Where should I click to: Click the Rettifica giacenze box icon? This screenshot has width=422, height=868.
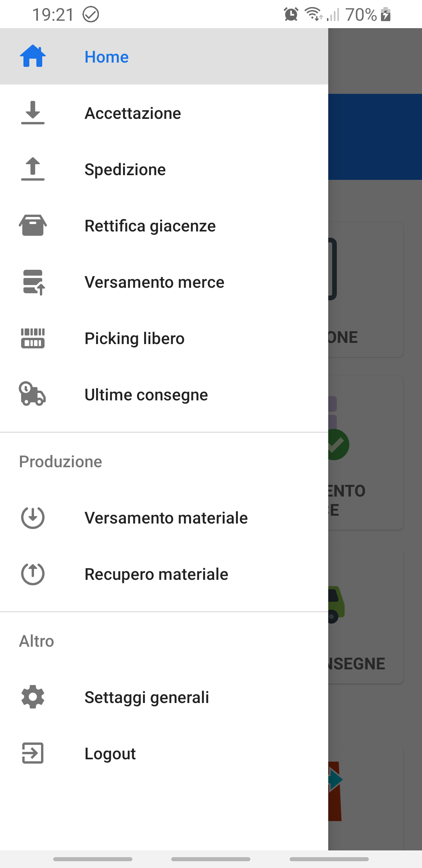[x=33, y=226]
